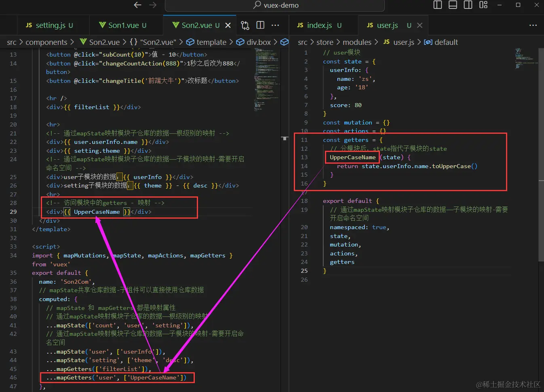Click the opening <script> tag line
544x392 pixels.
click(46, 247)
